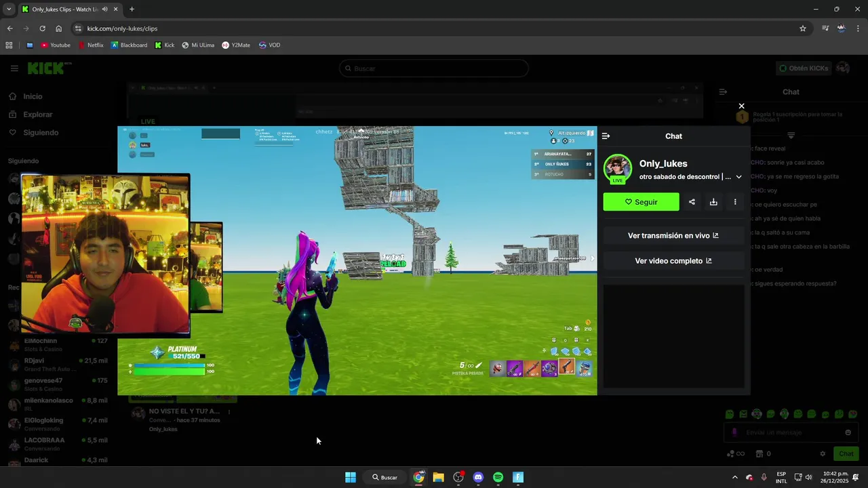Open the Chrome apps grid icon
Viewport: 868px width, 488px height.
point(9,45)
